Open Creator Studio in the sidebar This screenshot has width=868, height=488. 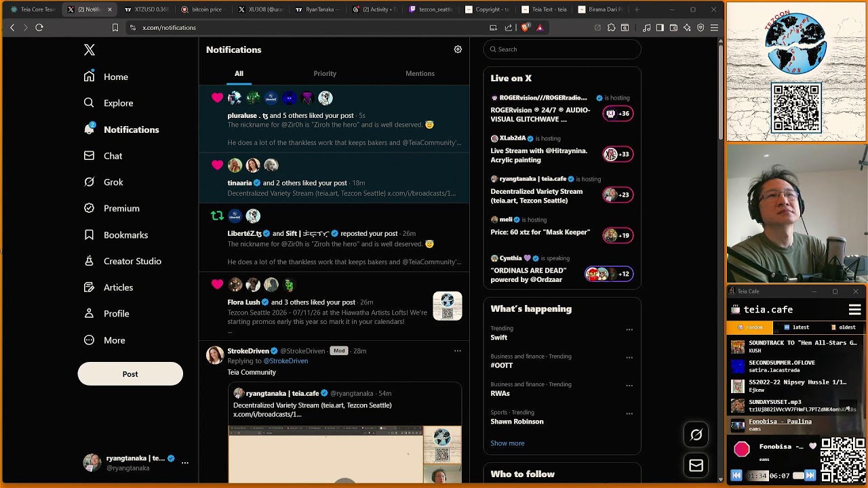(x=122, y=261)
